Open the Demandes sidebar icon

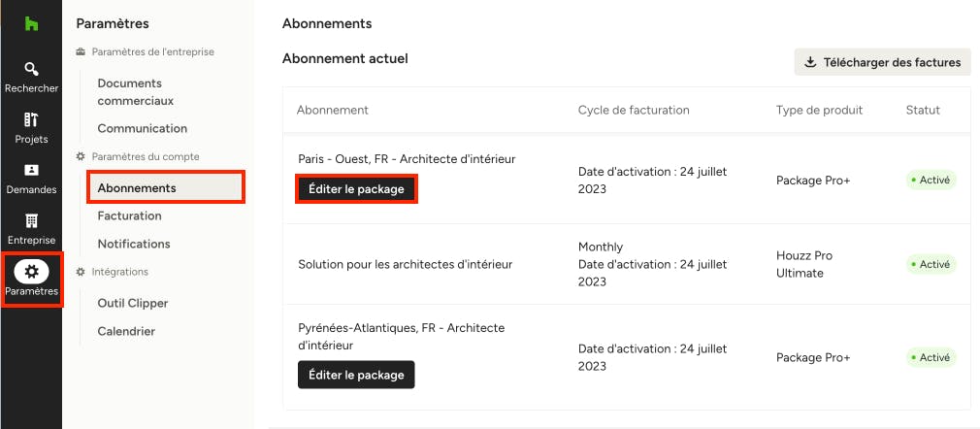tap(31, 170)
